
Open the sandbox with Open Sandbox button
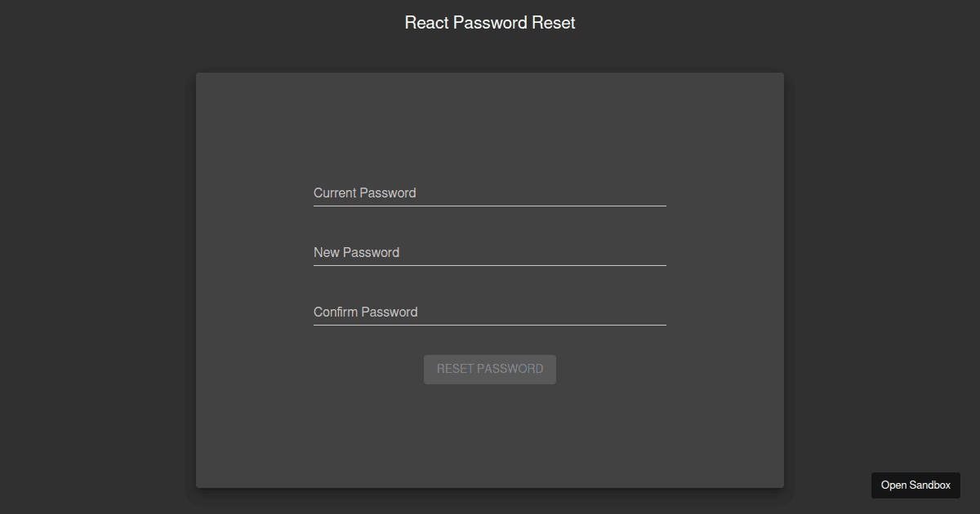(x=915, y=485)
